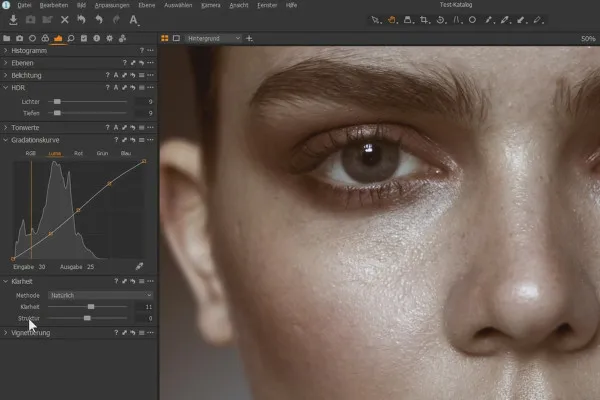Viewport: 600px width, 400px height.
Task: Click the Struktur slider handle
Action: click(87, 318)
